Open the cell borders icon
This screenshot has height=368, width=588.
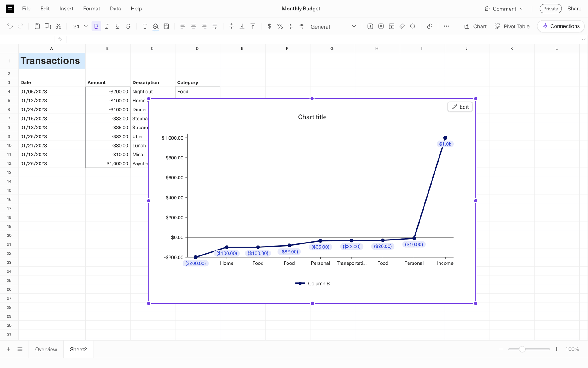(166, 26)
